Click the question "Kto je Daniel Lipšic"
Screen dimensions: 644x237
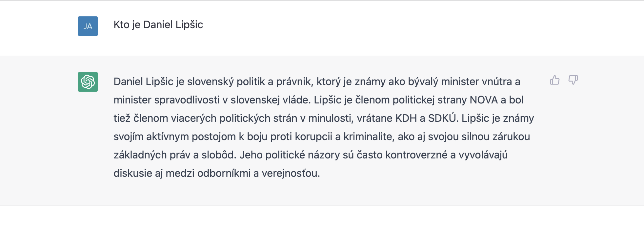[x=158, y=25]
